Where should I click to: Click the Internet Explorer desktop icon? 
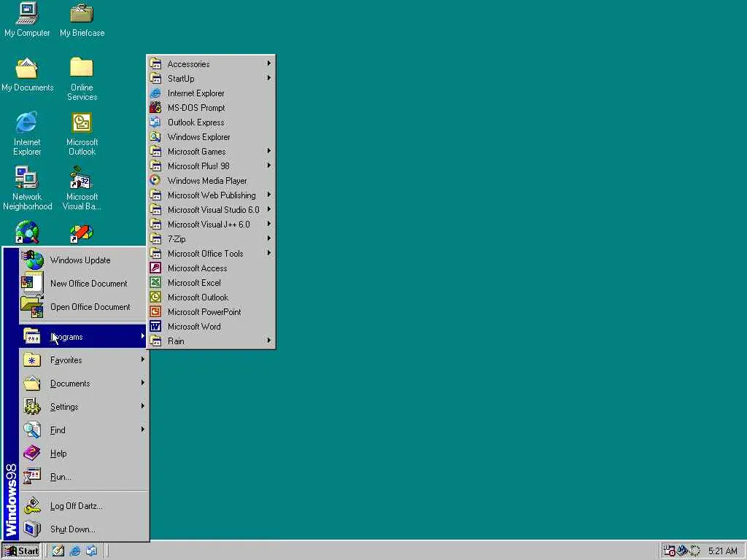27,134
